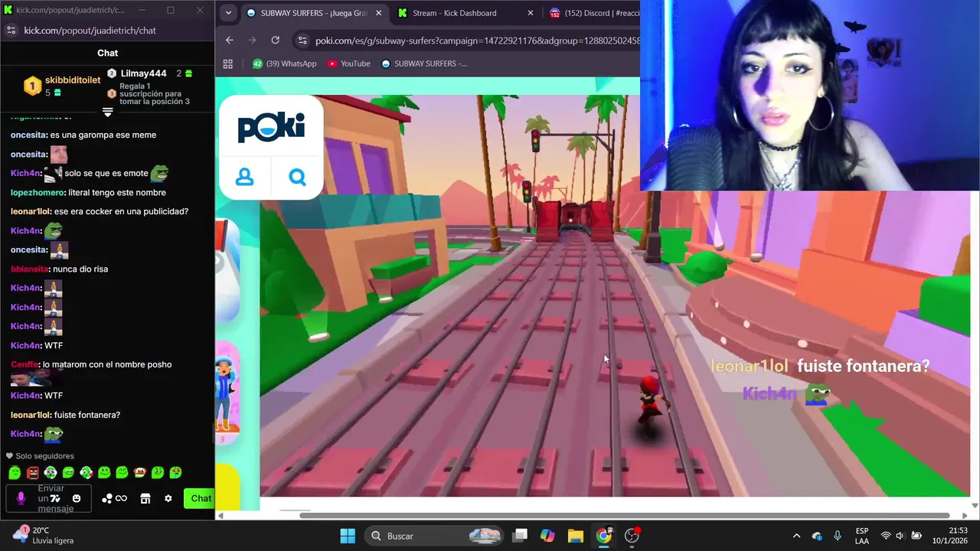Click username lopezhomero in chat
The image size is (980, 551).
(38, 192)
